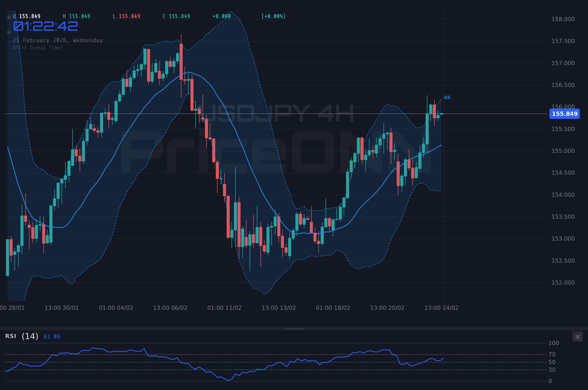This screenshot has height=390, width=588.
Task: Click the current price tag 155.849
Action: tap(564, 114)
